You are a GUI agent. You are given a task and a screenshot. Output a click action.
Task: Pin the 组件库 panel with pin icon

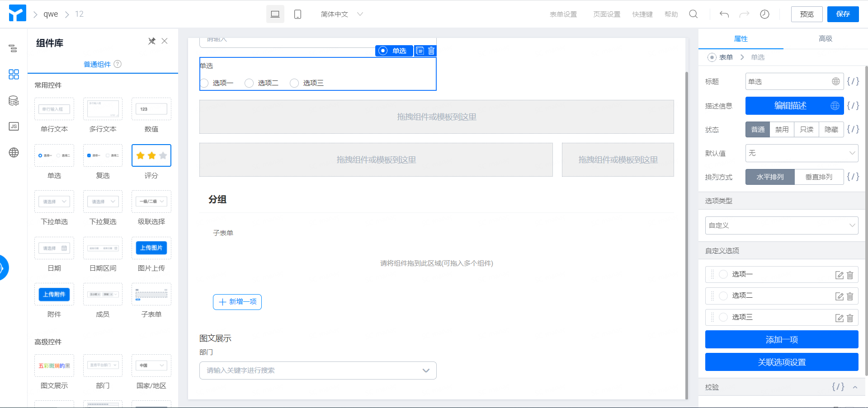point(151,41)
